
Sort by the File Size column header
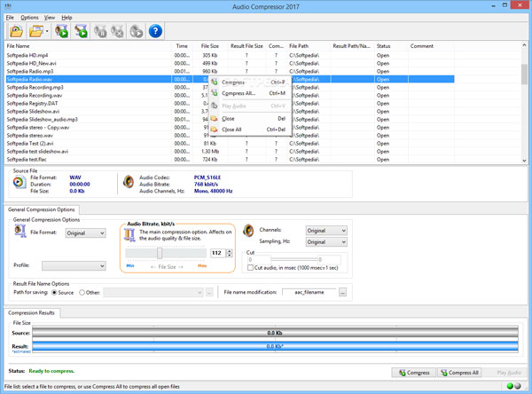210,46
